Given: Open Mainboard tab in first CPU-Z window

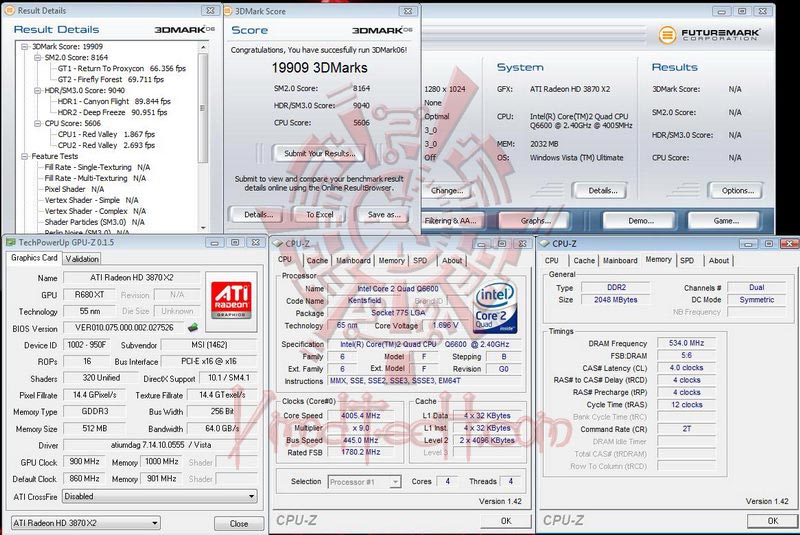Looking at the screenshot, I should (353, 261).
